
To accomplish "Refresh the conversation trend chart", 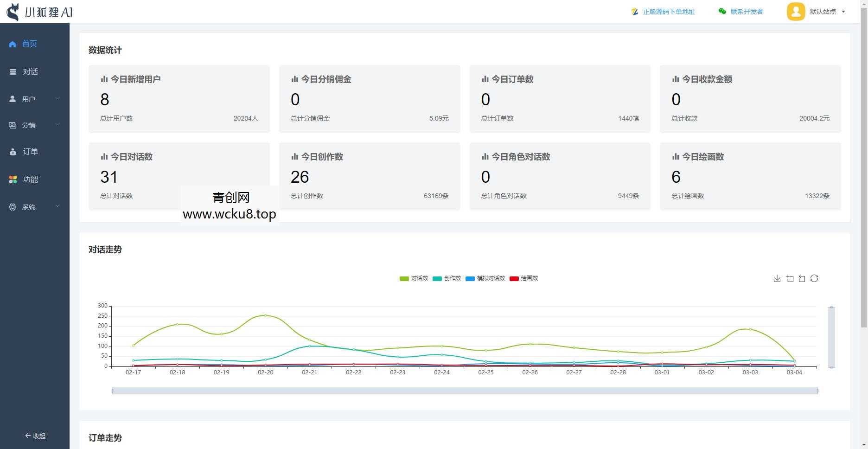I will click(x=814, y=278).
